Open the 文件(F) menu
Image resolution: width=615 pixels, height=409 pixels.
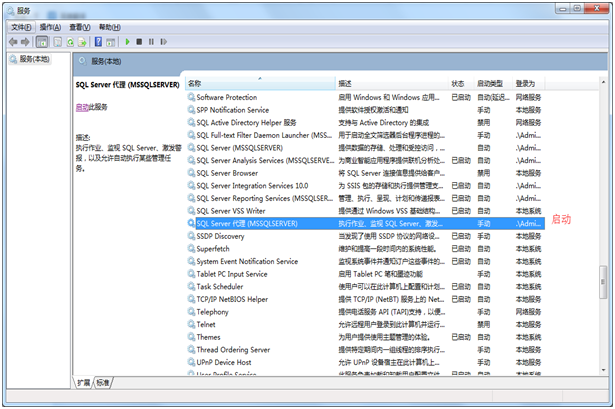(21, 27)
